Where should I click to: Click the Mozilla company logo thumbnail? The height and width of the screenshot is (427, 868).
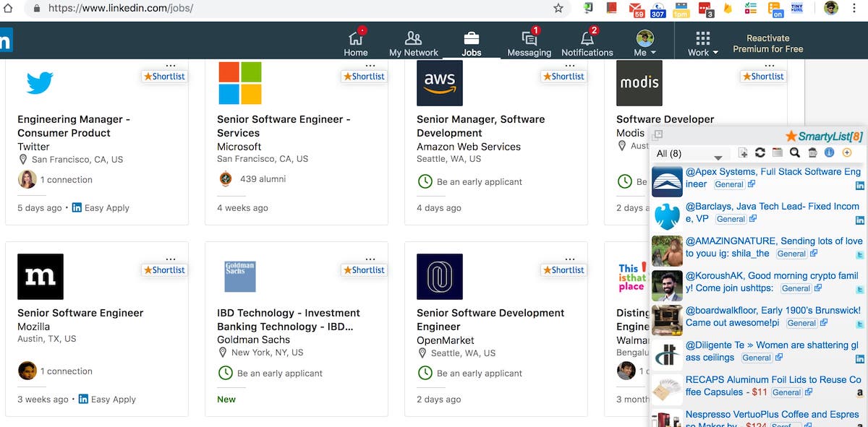pos(41,277)
